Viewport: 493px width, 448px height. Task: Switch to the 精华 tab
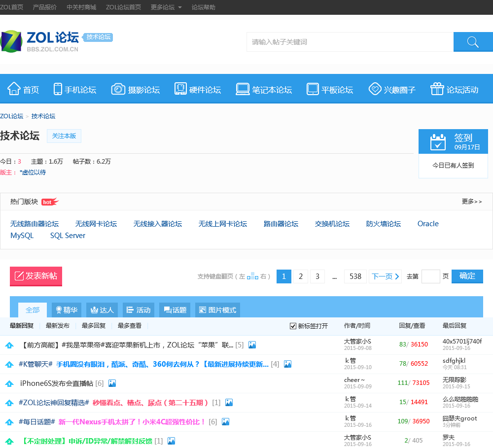67,310
